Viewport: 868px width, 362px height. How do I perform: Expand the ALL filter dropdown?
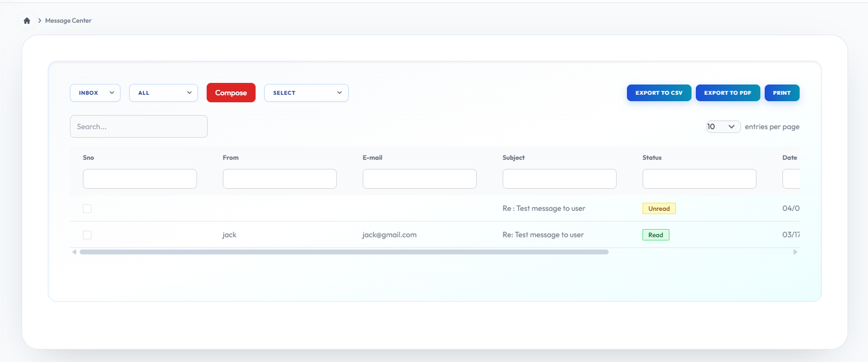click(163, 93)
